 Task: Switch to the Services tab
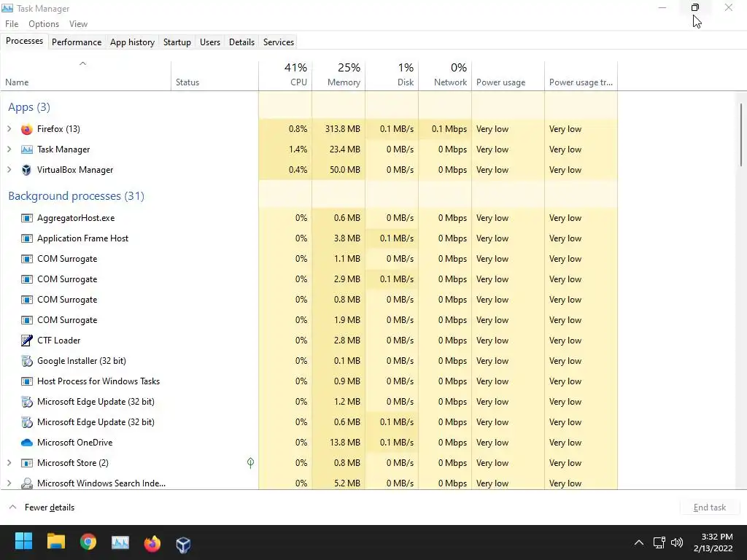pos(279,42)
